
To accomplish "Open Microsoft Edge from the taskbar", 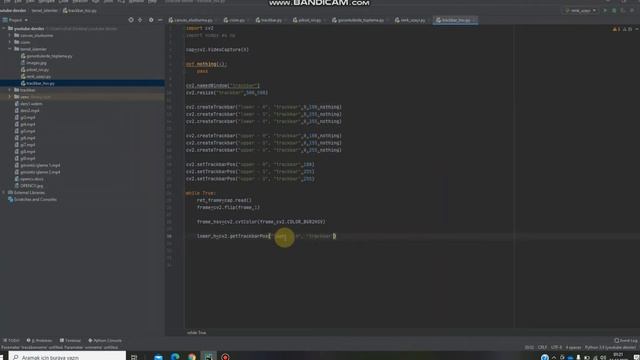I will tap(175, 357).
